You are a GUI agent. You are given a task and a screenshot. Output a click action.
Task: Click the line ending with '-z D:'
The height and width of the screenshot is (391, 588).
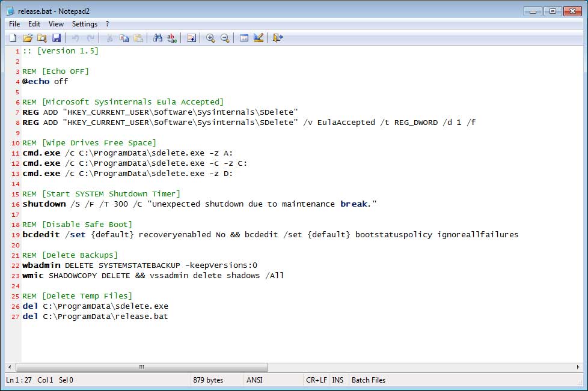point(127,174)
